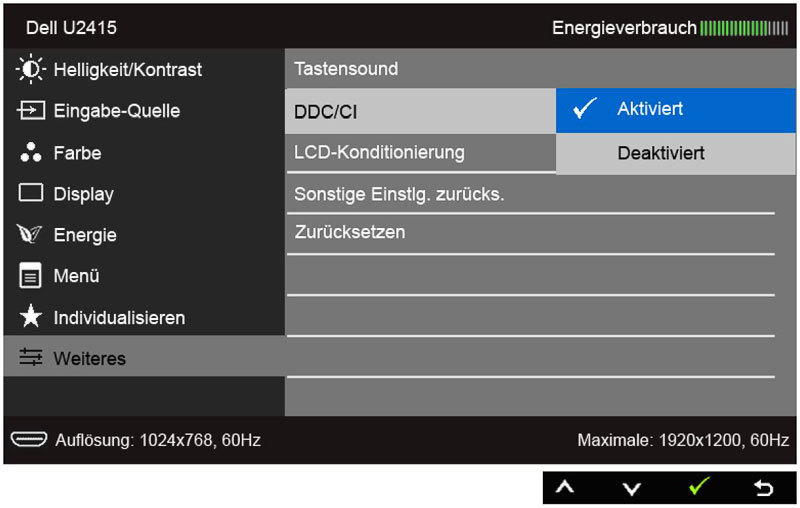The width and height of the screenshot is (800, 508).
Task: Open the LCD-Konditionierung setting
Action: [x=379, y=153]
